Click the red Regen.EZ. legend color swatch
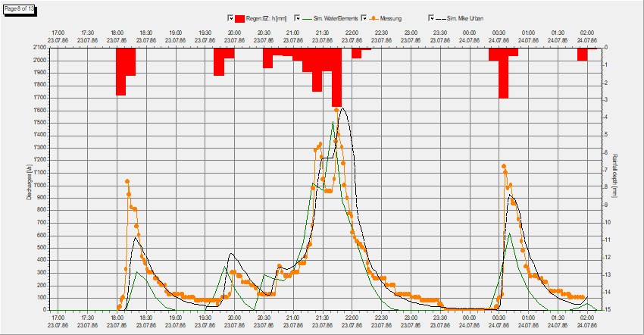The height and width of the screenshot is (335, 644). [239, 17]
